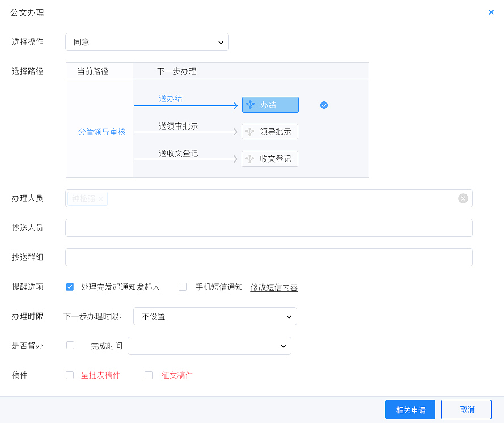
Task: Enable 手机短信通知 checkbox
Action: (183, 287)
